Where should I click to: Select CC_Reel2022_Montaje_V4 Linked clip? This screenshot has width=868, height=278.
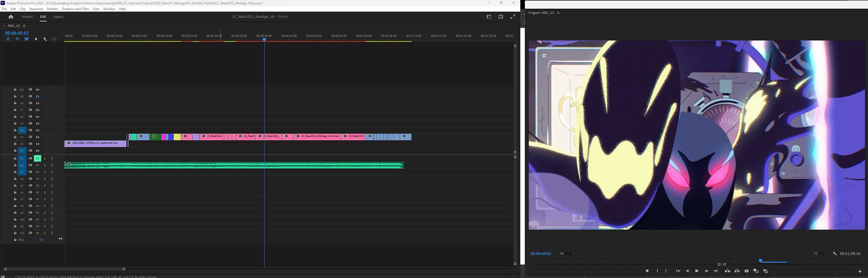[x=316, y=136]
